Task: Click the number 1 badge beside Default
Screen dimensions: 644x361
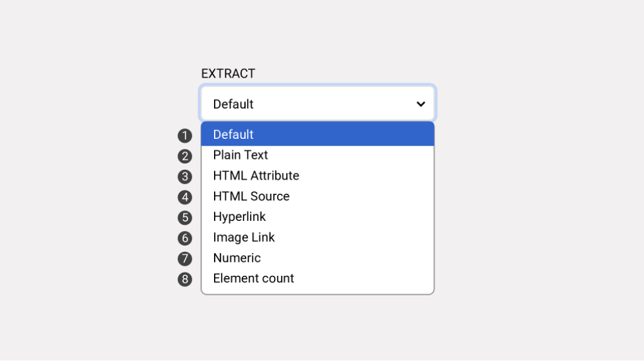Action: click(184, 136)
